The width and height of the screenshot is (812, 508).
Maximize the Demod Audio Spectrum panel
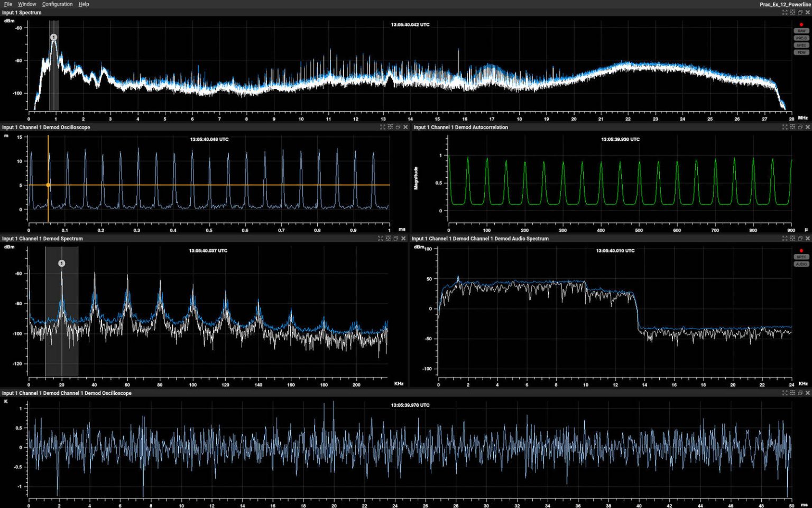point(784,239)
